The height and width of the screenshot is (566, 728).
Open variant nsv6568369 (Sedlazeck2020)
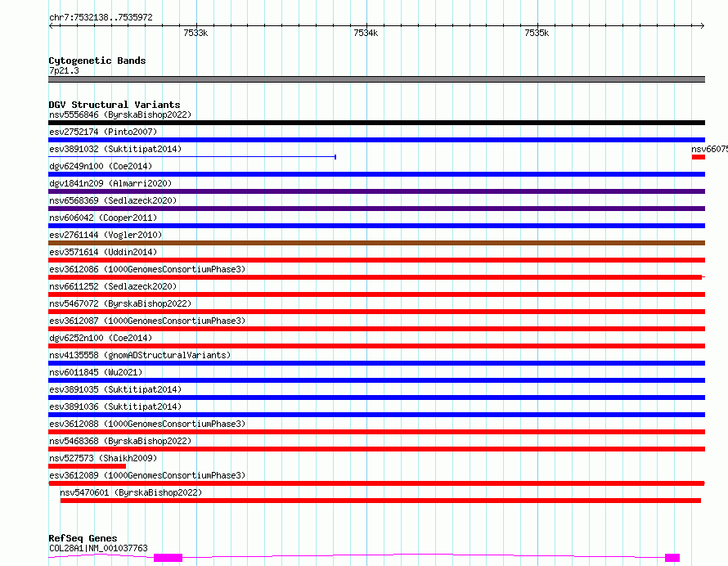coord(113,200)
